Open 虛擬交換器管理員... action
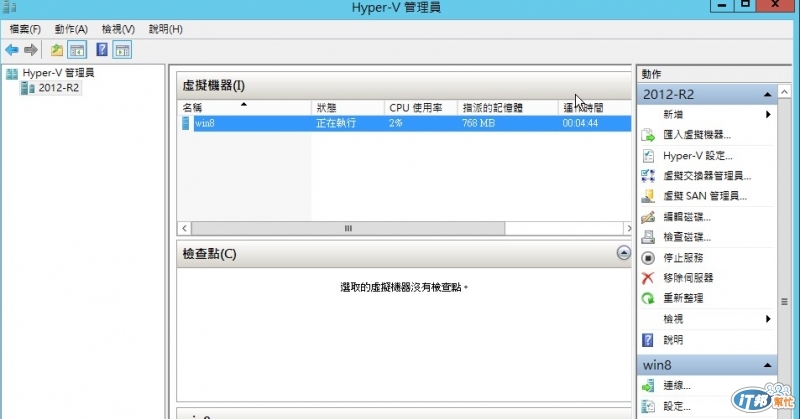Screen dimensions: 800x419 pyautogui.click(x=707, y=176)
